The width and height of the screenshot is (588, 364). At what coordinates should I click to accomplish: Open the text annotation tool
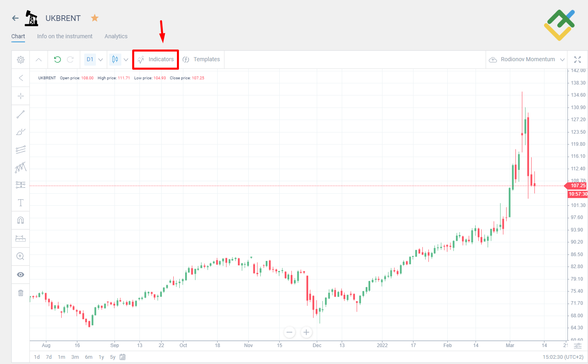[21, 203]
